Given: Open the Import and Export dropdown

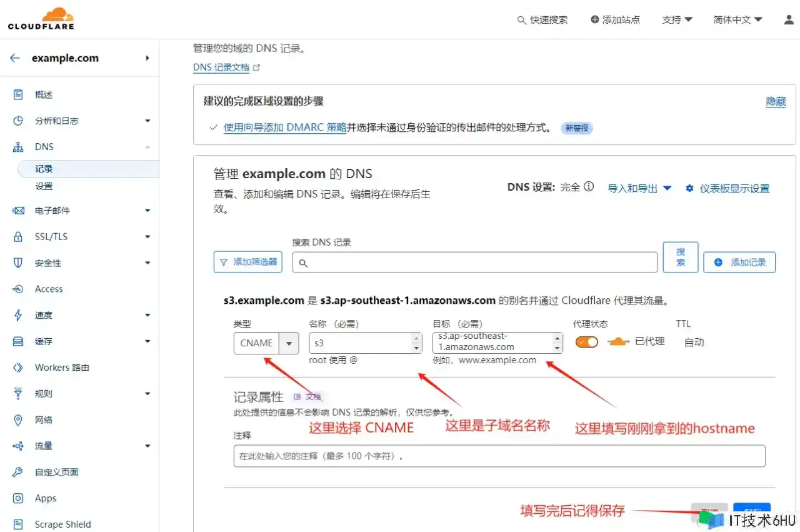Looking at the screenshot, I should [x=639, y=188].
